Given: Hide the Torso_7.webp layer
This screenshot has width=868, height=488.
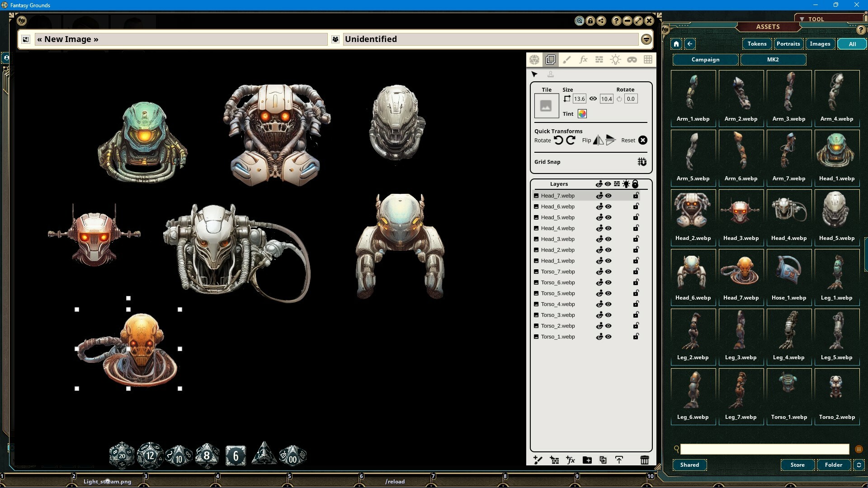Looking at the screenshot, I should (x=608, y=272).
